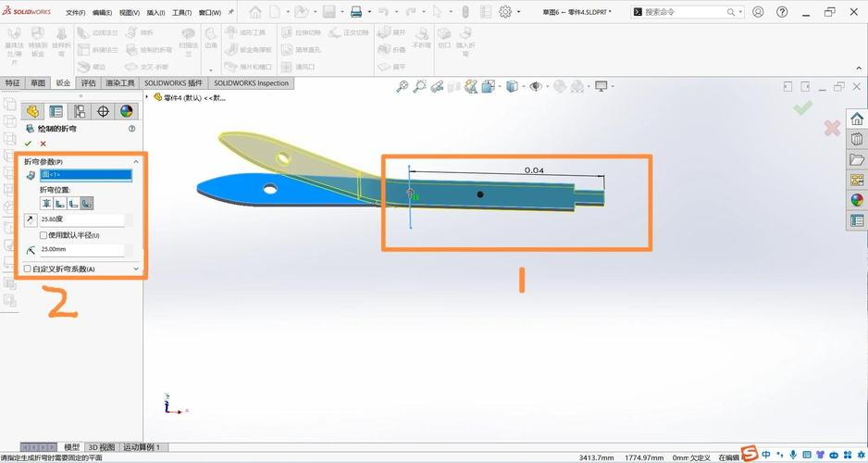Click Zoom to Area in view toolbar
Image resolution: width=868 pixels, height=463 pixels.
click(x=420, y=86)
